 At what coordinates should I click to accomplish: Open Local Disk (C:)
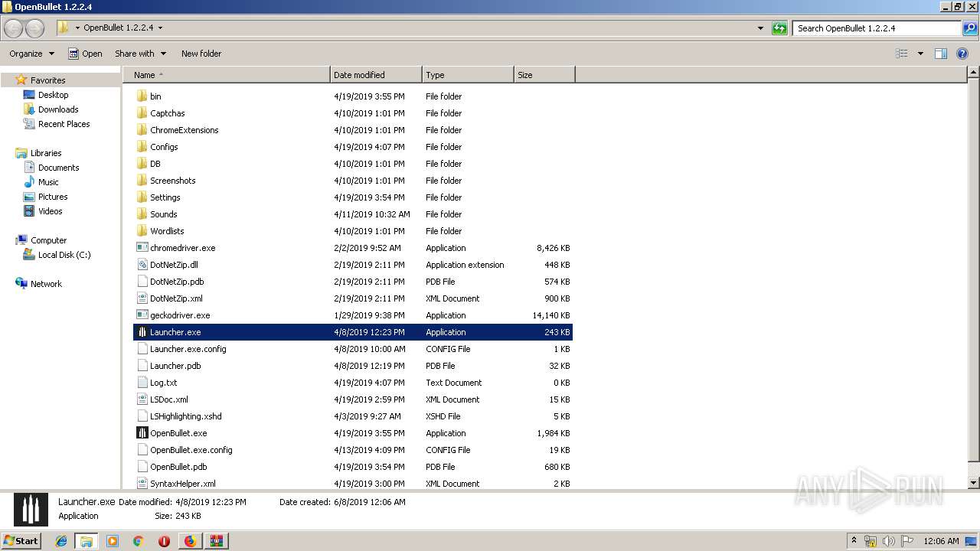[64, 255]
